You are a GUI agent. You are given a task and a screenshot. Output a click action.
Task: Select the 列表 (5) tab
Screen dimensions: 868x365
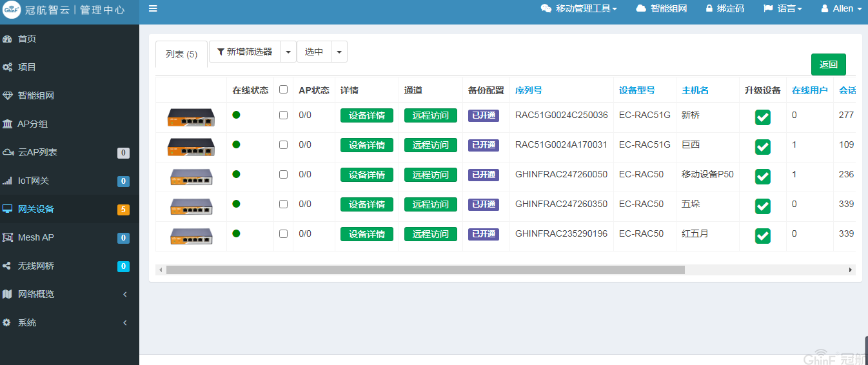(181, 54)
